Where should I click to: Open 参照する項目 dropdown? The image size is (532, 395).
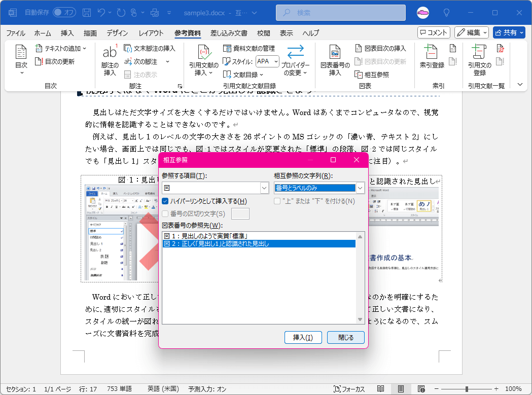click(x=265, y=188)
